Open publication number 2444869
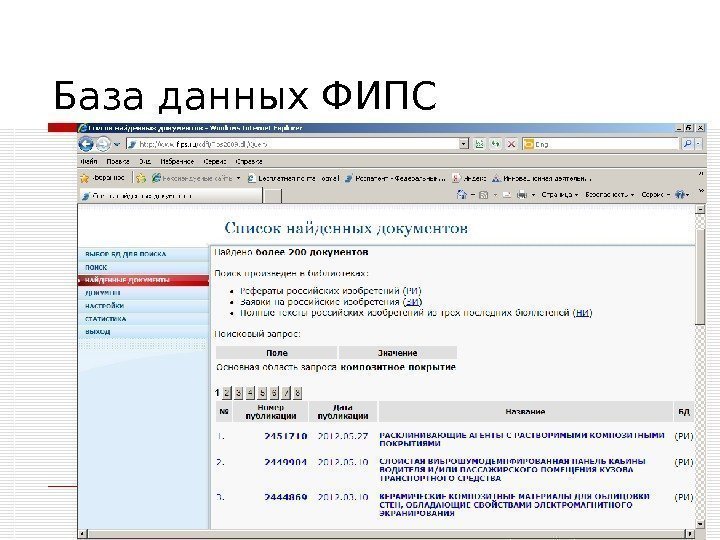Image resolution: width=720 pixels, height=540 pixels. (286, 497)
